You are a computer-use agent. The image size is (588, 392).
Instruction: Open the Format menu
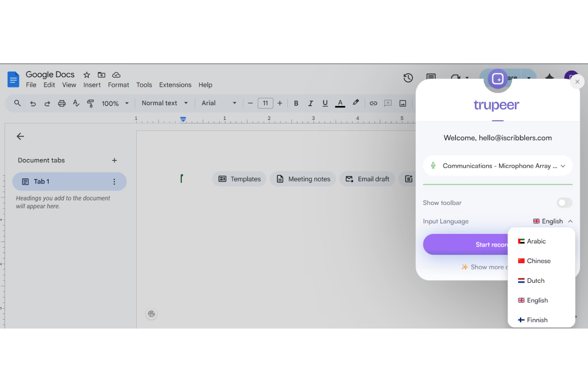click(x=118, y=85)
